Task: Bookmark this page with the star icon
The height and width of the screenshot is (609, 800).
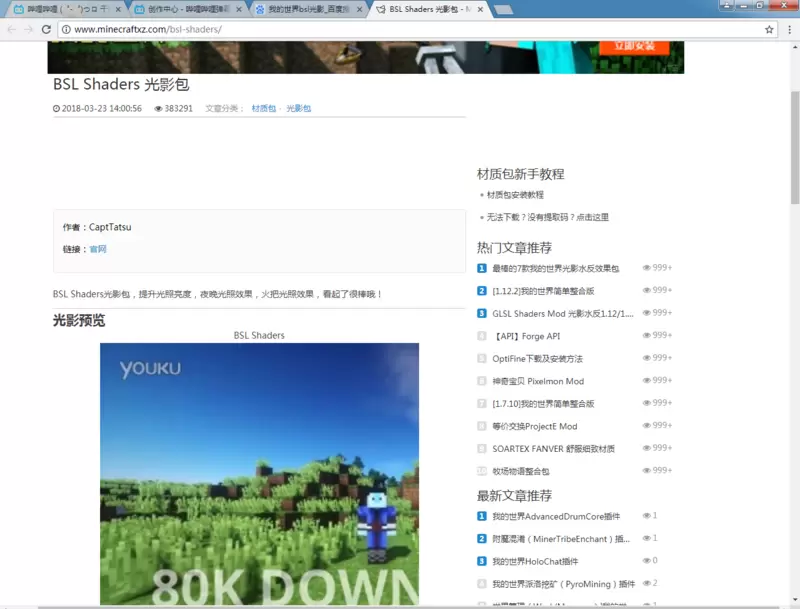Action: pos(769,30)
